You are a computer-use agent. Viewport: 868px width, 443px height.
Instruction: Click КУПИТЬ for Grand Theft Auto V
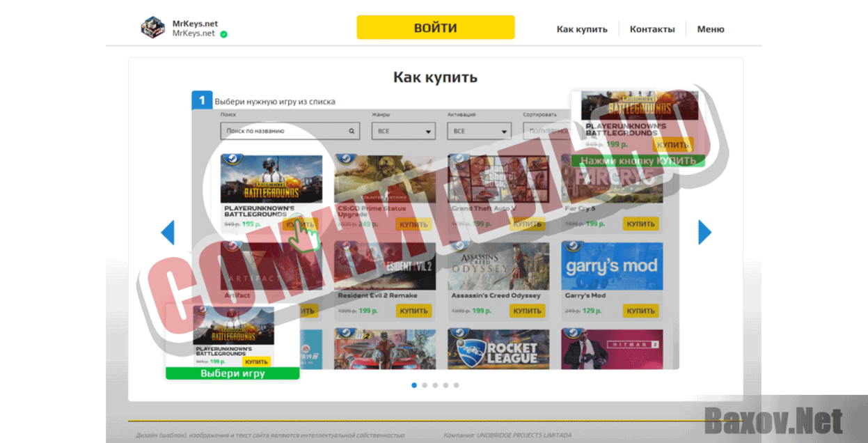click(527, 224)
